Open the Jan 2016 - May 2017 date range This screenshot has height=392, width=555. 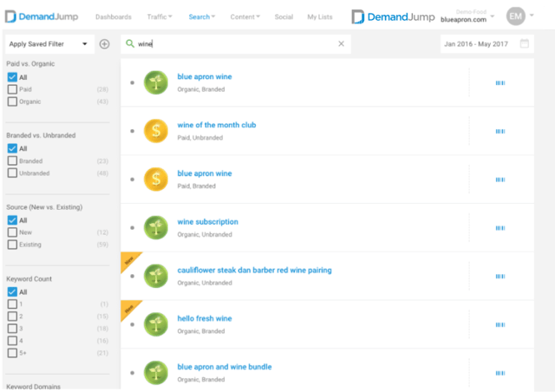pyautogui.click(x=487, y=44)
